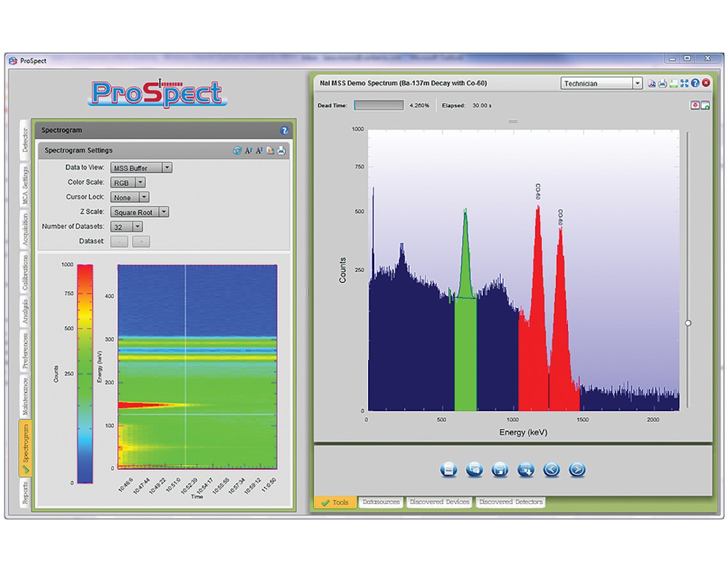Click the red download arrow icon
This screenshot has width=728, height=571.
click(695, 105)
